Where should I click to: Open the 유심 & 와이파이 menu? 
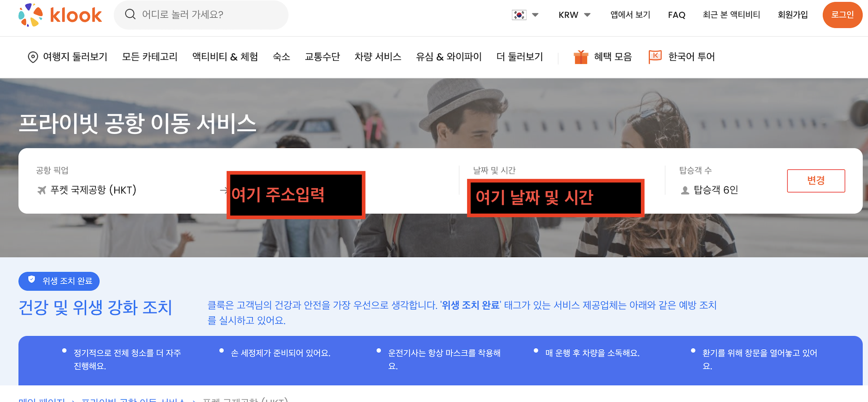click(449, 57)
